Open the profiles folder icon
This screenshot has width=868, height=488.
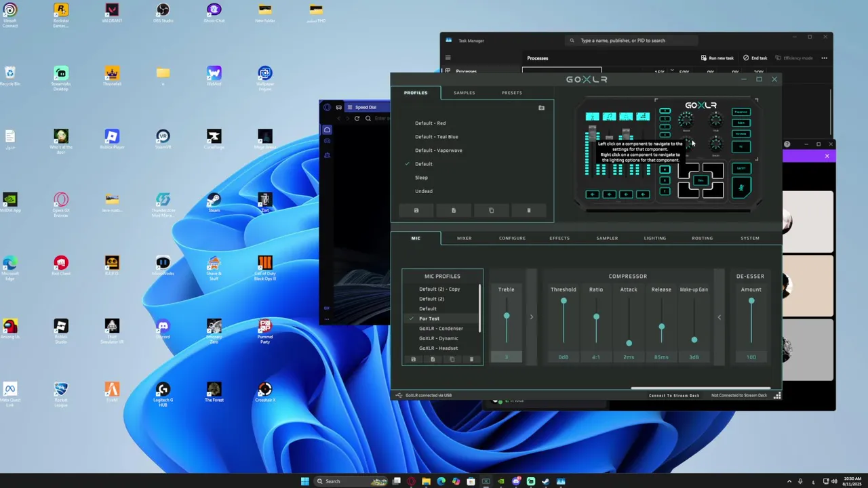click(541, 108)
